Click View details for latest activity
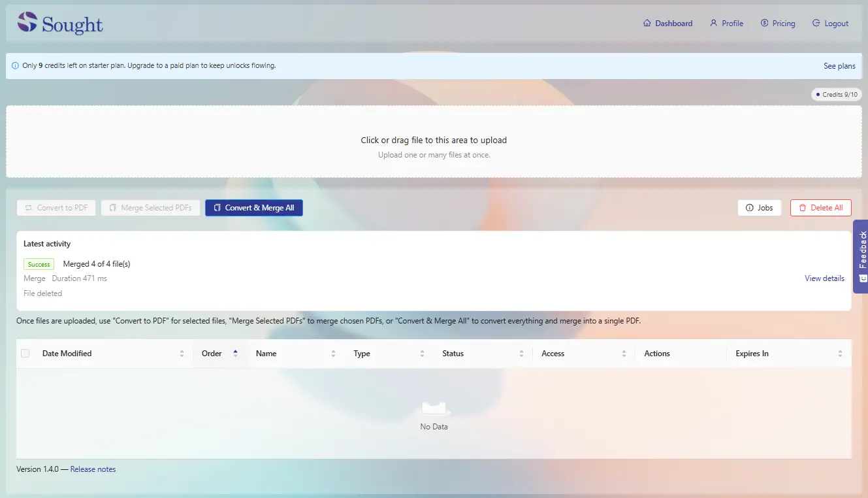 pos(824,278)
